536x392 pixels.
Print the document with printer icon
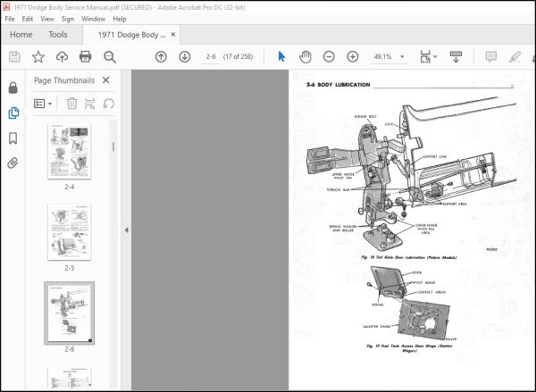tap(85, 57)
